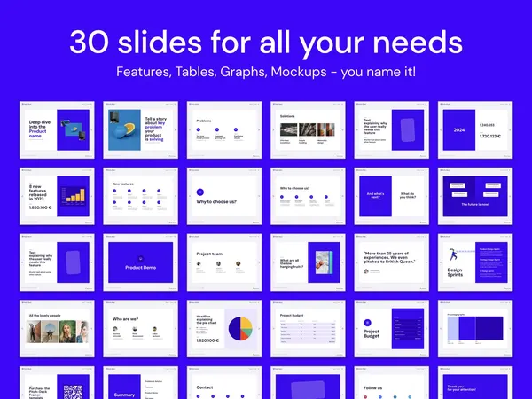Select the 'Who are we?' slide

click(x=140, y=328)
